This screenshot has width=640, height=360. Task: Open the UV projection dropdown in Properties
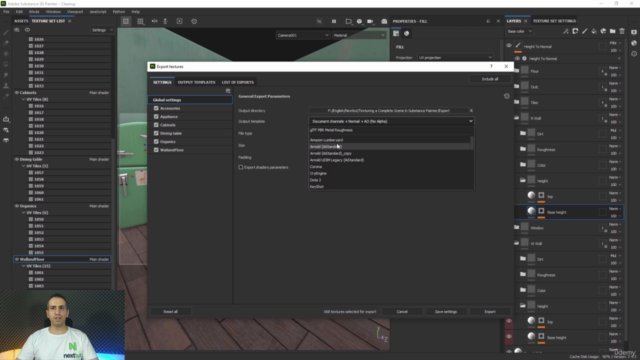pos(455,58)
